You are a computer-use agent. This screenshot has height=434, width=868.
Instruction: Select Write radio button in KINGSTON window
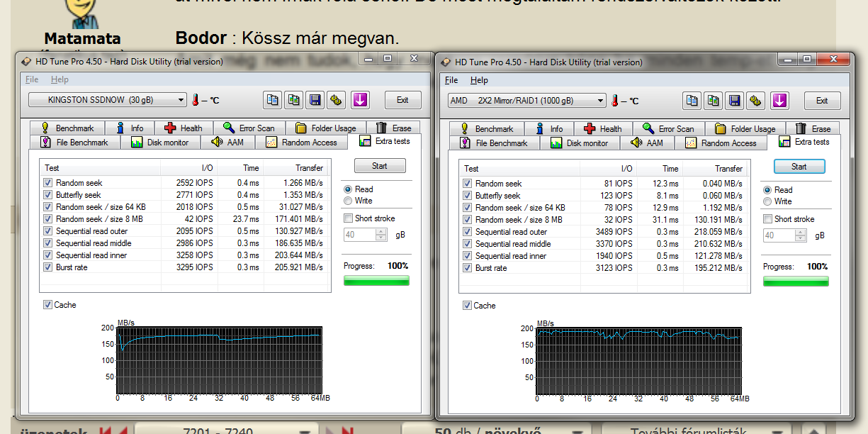(x=348, y=201)
